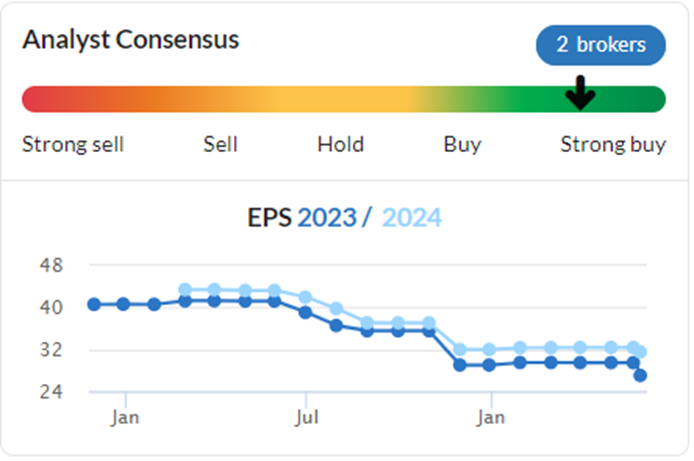Click the 2 brokers badge
Viewport: 694px width, 461px height.
coord(601,45)
